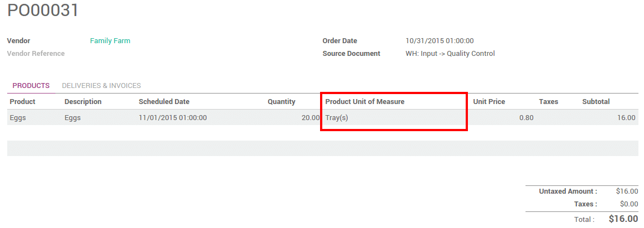644x228 pixels.
Task: Click the source document value text
Action: (450, 54)
